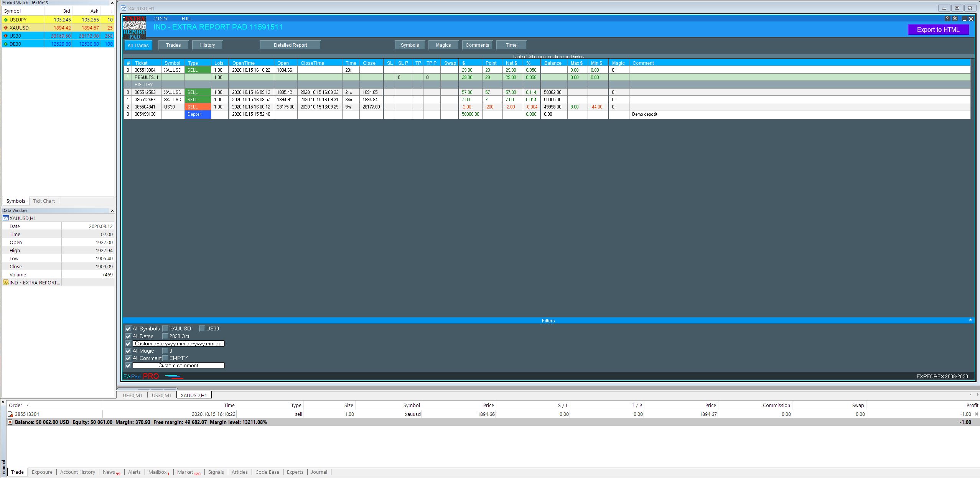Click the Balance row icon in Terminal
980x478 pixels.
coord(10,422)
